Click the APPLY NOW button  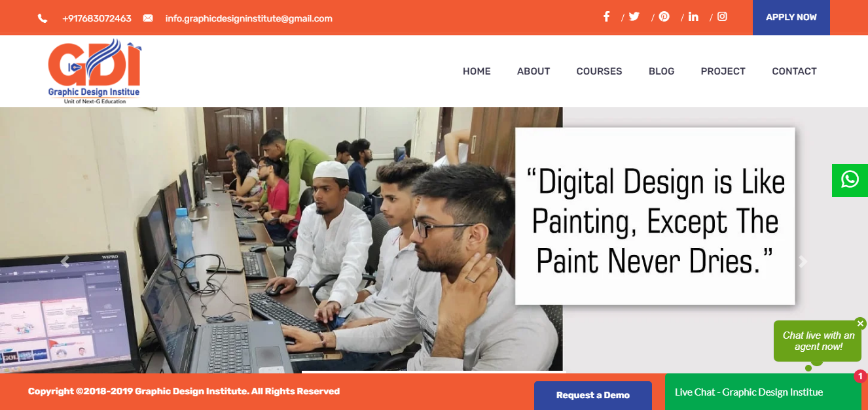click(x=791, y=18)
